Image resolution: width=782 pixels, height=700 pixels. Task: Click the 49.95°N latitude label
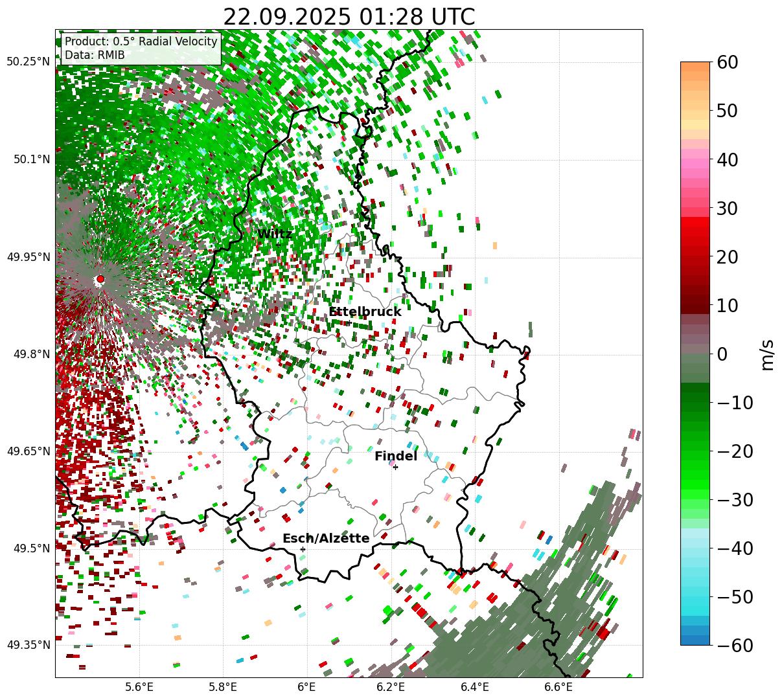tap(28, 257)
